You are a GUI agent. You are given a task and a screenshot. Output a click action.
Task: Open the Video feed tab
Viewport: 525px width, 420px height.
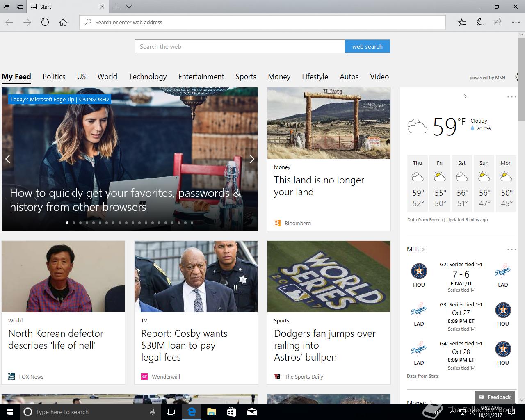click(379, 77)
